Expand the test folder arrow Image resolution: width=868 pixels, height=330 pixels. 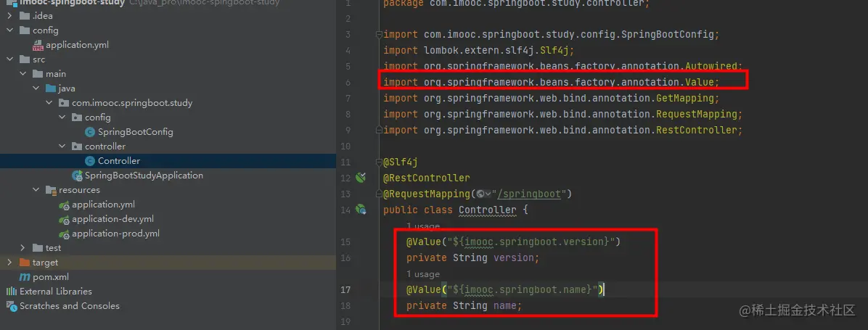[22, 247]
